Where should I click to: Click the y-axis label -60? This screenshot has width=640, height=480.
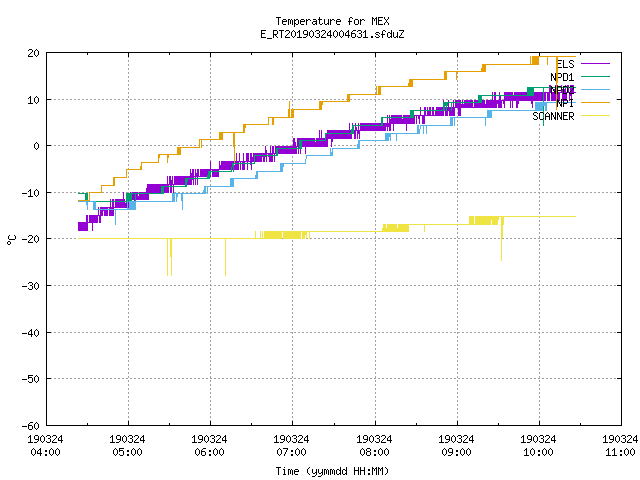pyautogui.click(x=31, y=426)
